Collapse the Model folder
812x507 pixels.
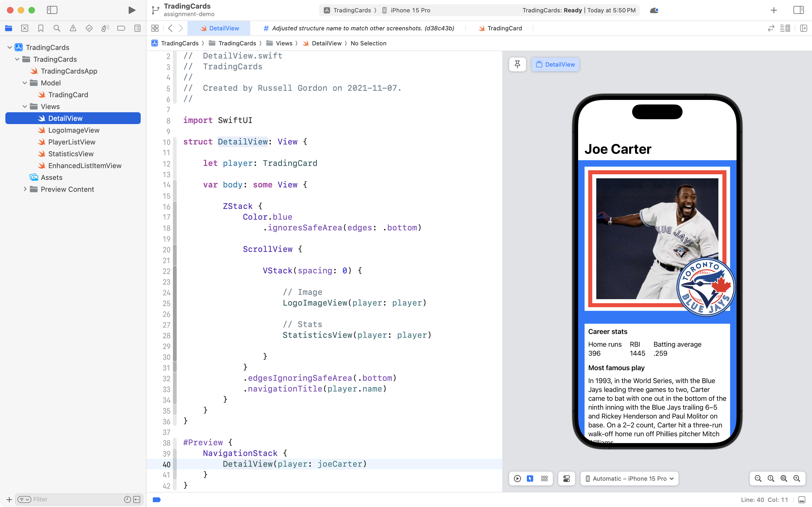[25, 83]
